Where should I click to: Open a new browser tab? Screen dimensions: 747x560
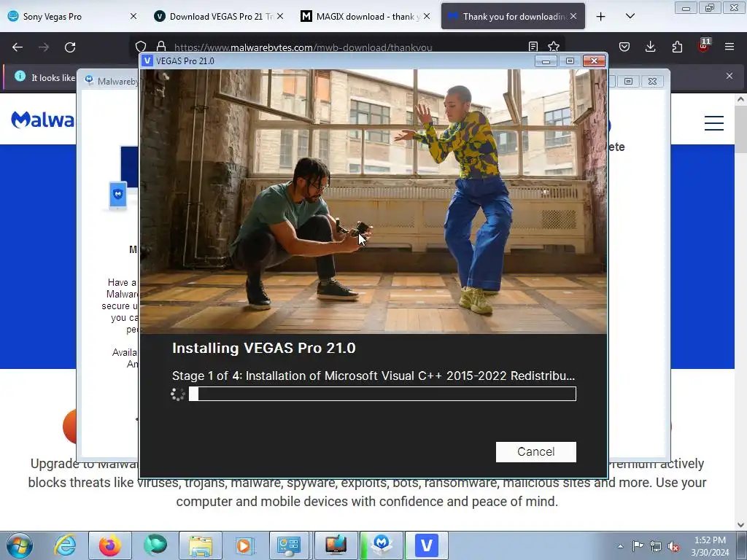[x=601, y=16]
